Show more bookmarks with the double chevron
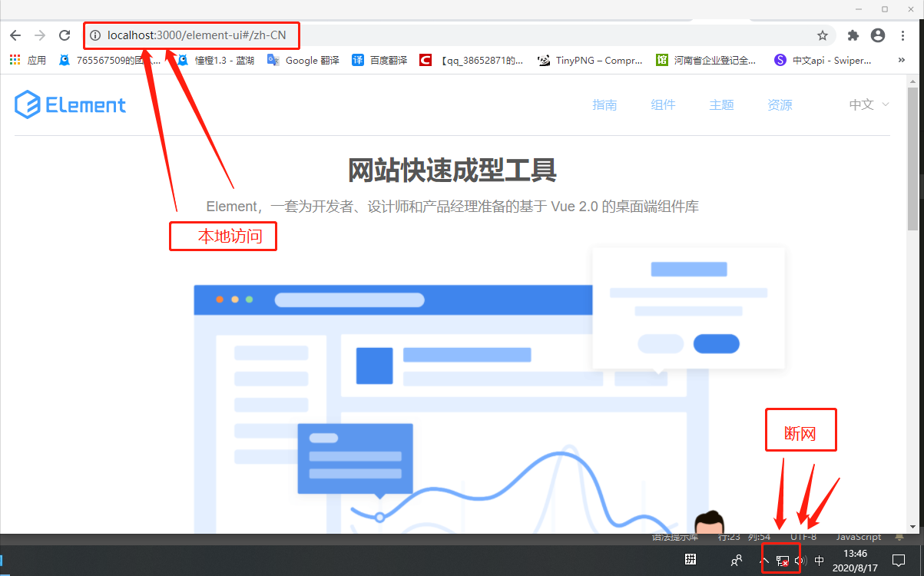924x576 pixels. (x=901, y=60)
